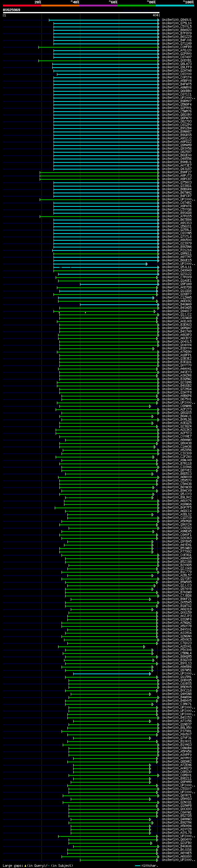
Task: Click the UniRef100_Q2S122 label
Action: click(x=176, y=274)
